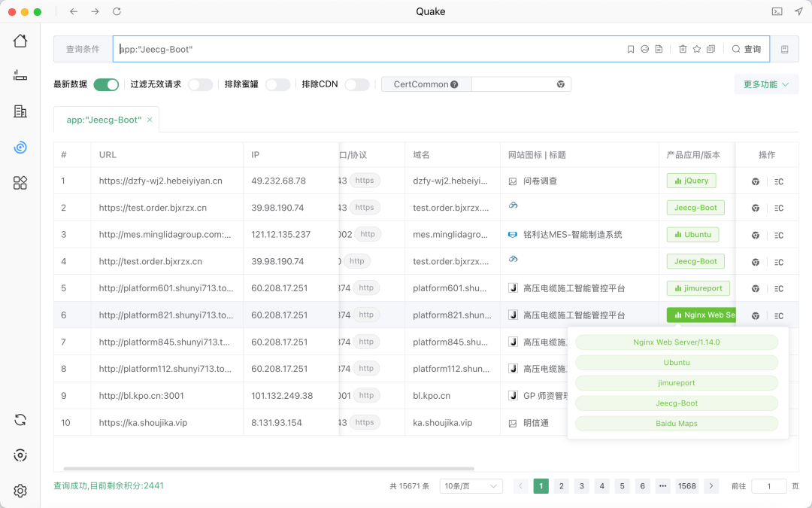The width and height of the screenshot is (812, 508).
Task: Toggle the 最新数据 switch off
Action: click(106, 84)
